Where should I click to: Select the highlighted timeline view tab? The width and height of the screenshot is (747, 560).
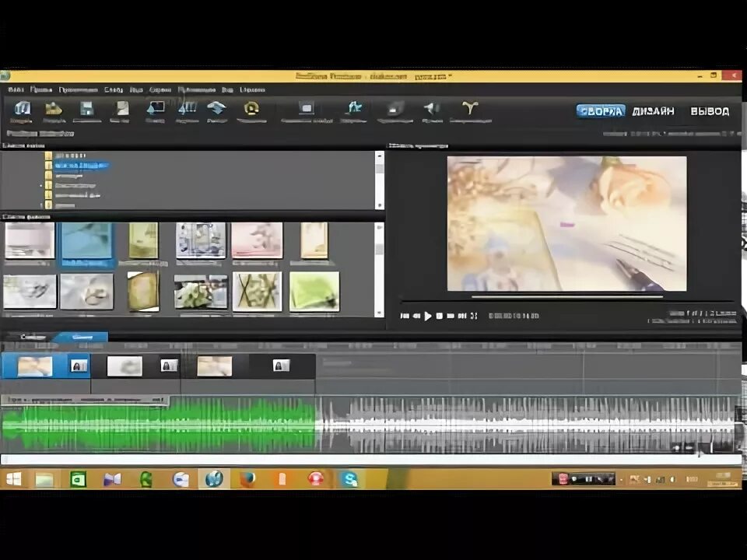[82, 337]
